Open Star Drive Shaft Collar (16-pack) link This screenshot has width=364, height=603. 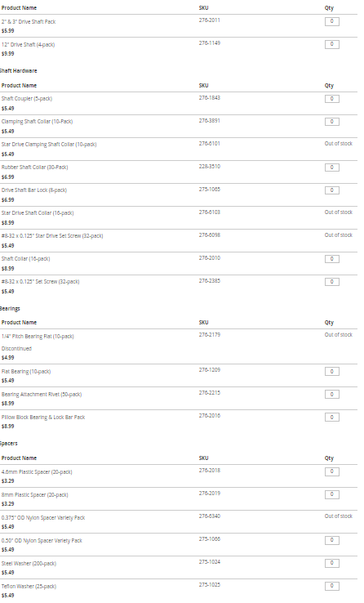click(x=38, y=213)
